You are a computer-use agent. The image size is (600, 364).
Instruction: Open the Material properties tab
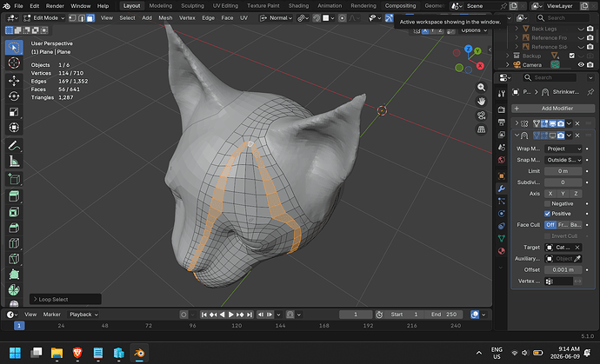click(x=501, y=251)
